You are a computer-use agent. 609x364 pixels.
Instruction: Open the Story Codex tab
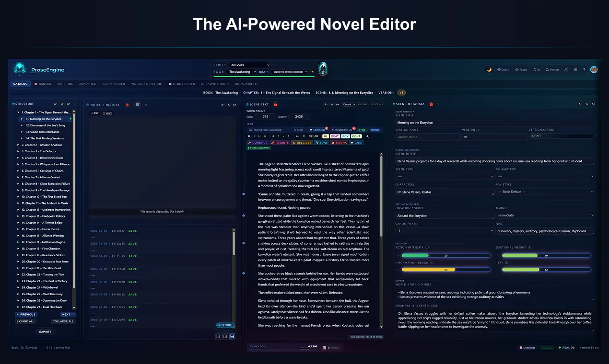coord(182,84)
